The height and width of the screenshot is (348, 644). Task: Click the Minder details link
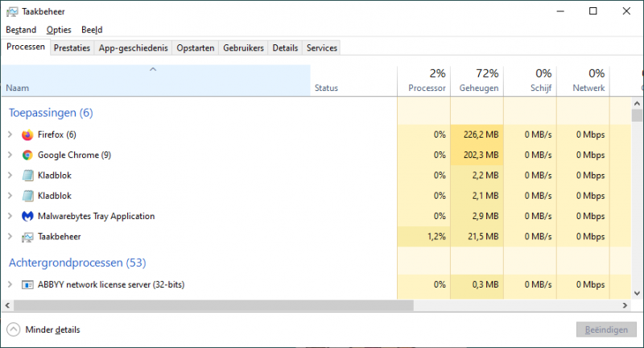pos(53,329)
